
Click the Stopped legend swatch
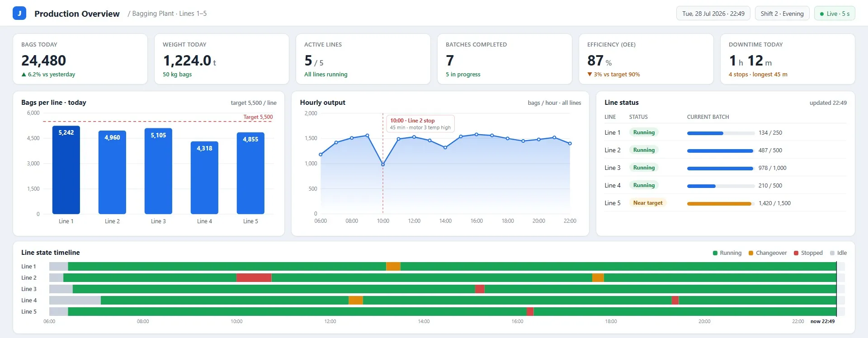pyautogui.click(x=796, y=253)
